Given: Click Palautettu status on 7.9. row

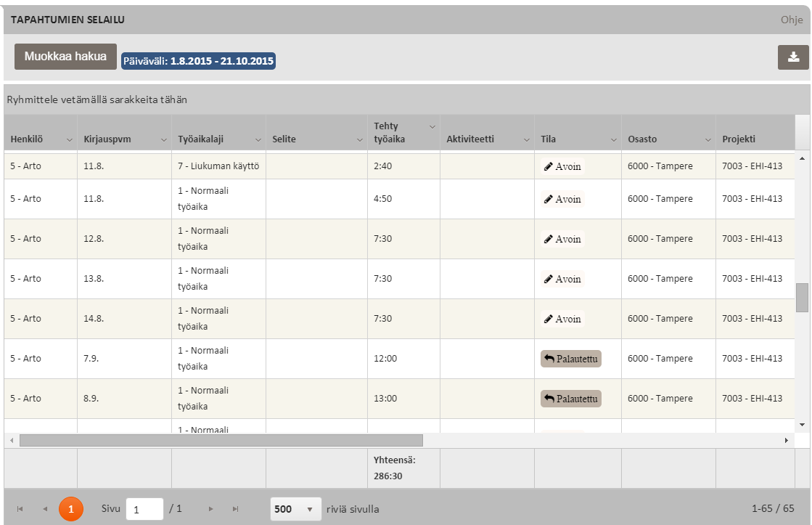Looking at the screenshot, I should click(x=571, y=359).
